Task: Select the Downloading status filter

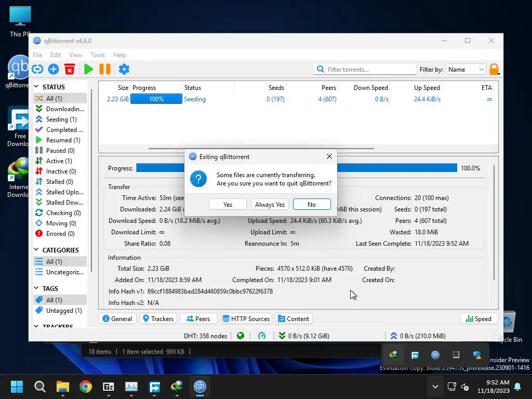Action: point(60,109)
